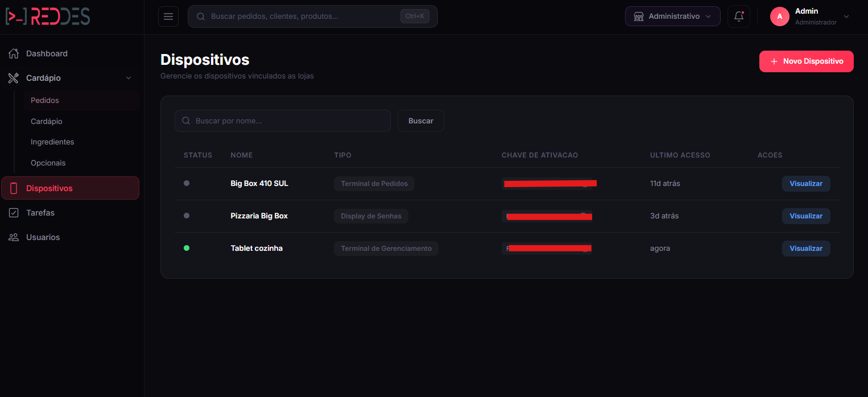868x397 pixels.
Task: Click the hamburger menu icon
Action: point(168,16)
